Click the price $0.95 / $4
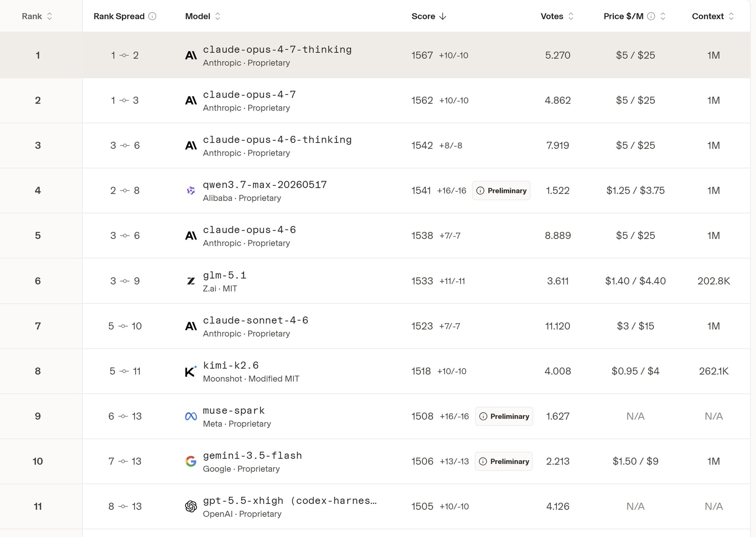Screen dimensions: 756x537 (636, 371)
